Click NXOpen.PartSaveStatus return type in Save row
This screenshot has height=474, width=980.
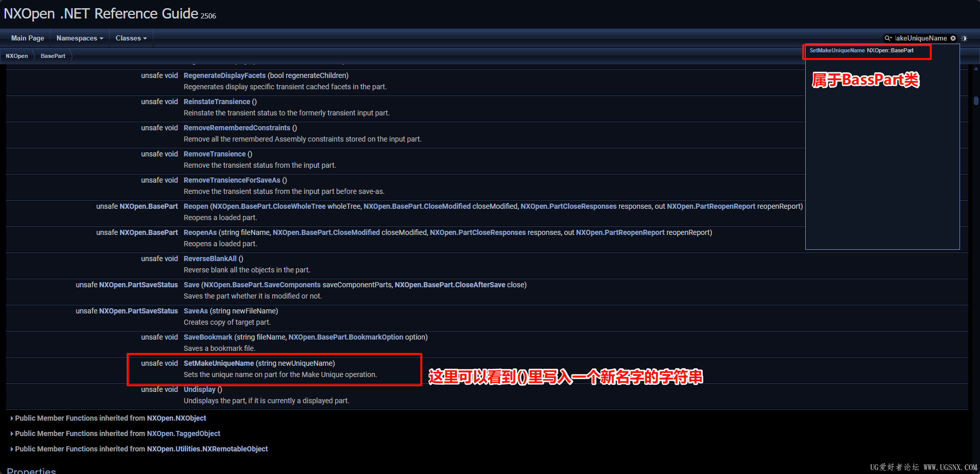click(x=138, y=285)
